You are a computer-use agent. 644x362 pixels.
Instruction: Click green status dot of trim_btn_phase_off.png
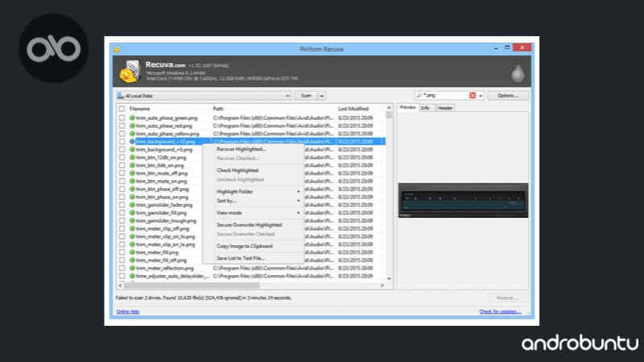pos(132,189)
